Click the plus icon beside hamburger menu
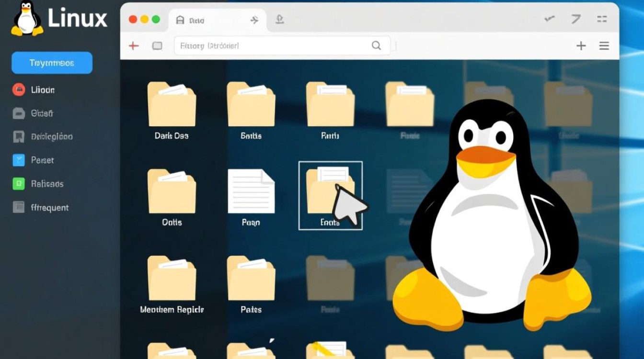Viewport: 644px width, 359px height. click(581, 46)
